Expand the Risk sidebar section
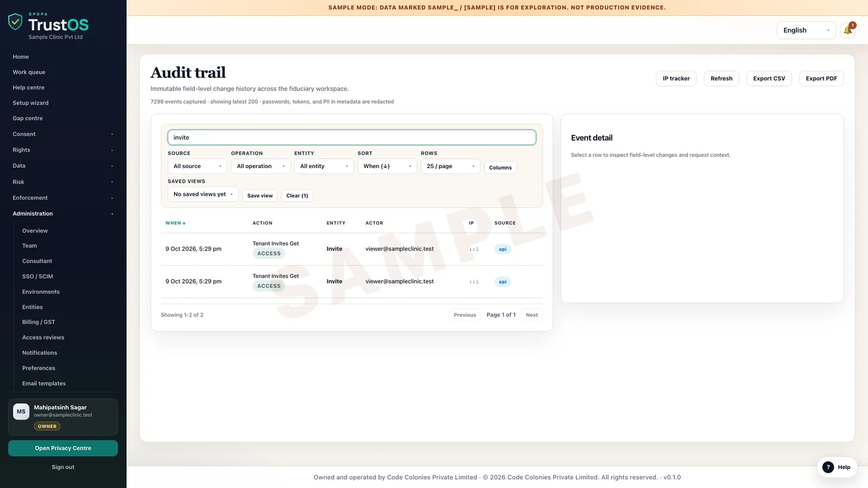This screenshot has width=868, height=488. pos(63,182)
